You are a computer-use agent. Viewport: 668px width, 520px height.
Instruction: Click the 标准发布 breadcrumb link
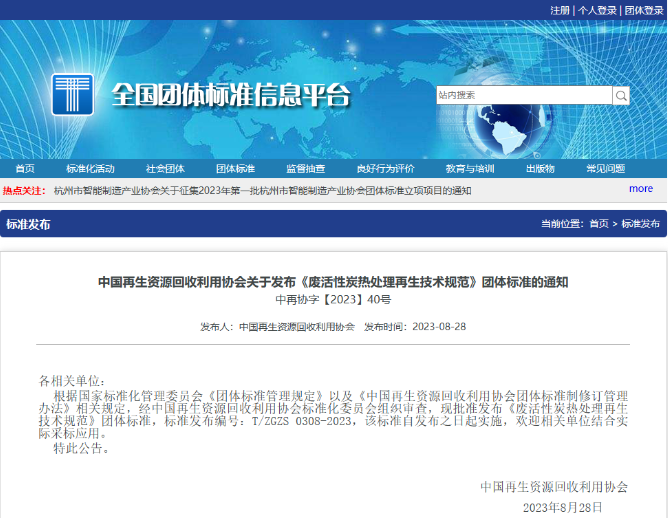coord(640,224)
